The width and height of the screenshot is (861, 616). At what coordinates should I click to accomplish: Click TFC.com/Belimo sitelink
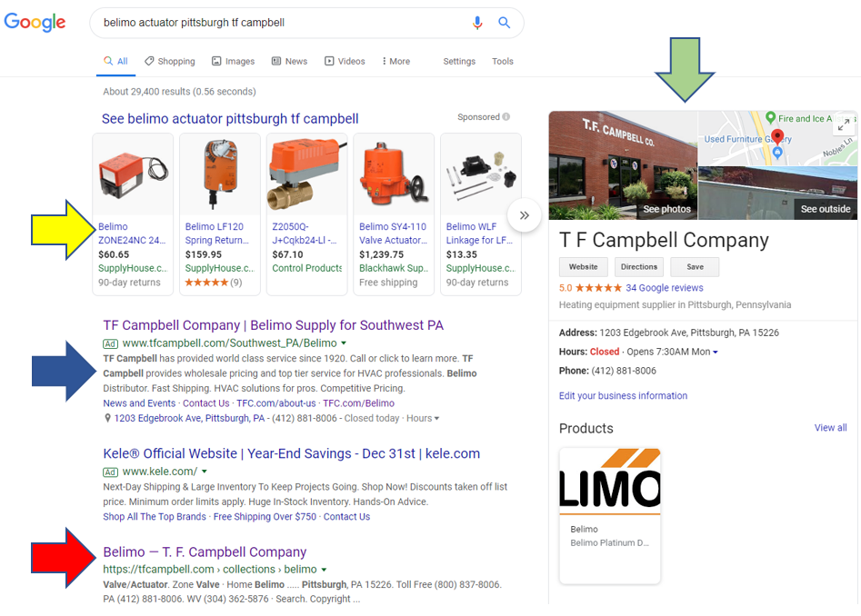point(358,403)
